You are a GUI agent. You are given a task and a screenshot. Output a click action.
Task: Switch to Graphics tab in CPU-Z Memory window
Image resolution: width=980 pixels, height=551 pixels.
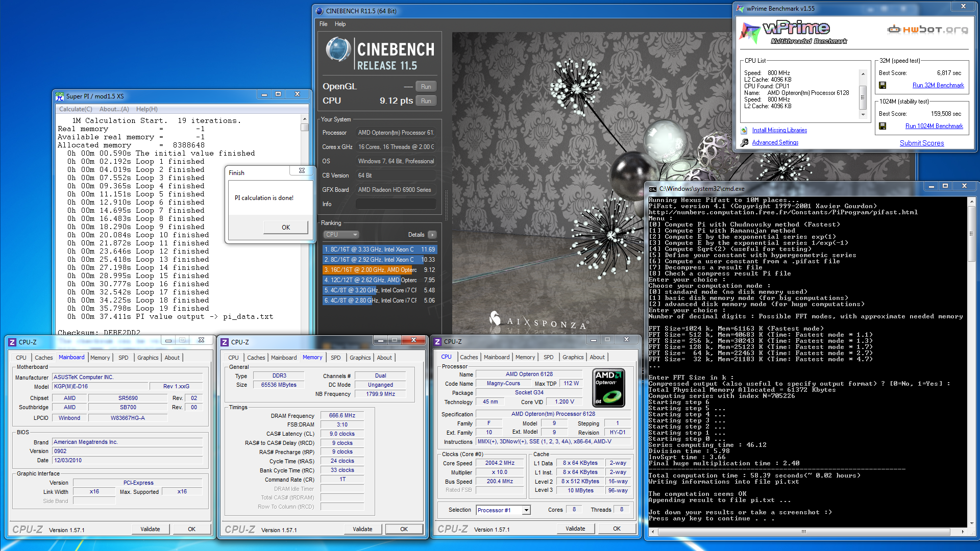pos(360,358)
